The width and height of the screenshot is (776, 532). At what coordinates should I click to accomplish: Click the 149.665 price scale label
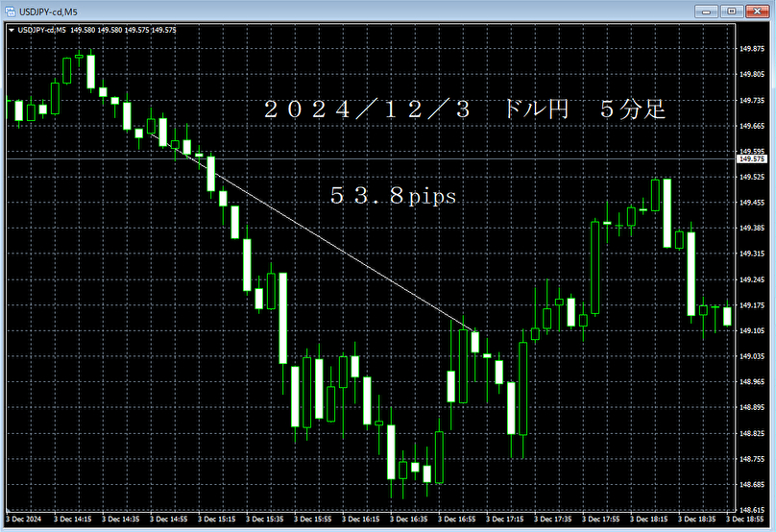tap(752, 126)
